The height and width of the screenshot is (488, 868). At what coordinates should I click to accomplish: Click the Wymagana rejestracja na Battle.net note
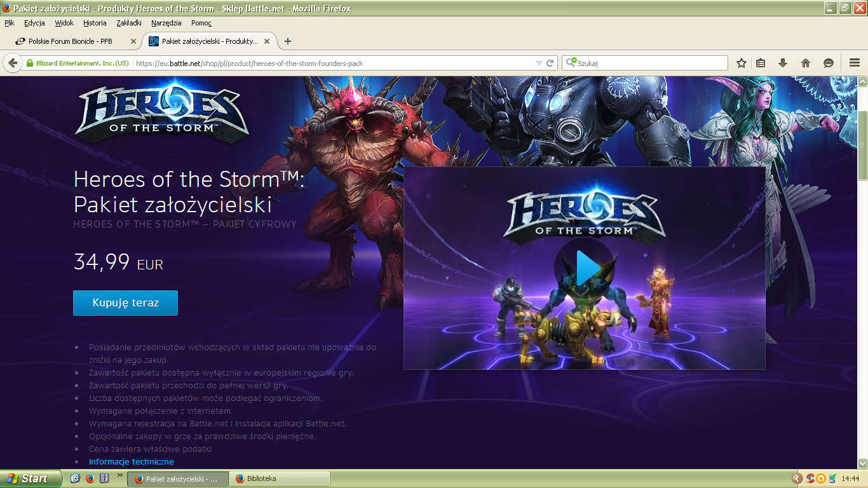pos(218,423)
